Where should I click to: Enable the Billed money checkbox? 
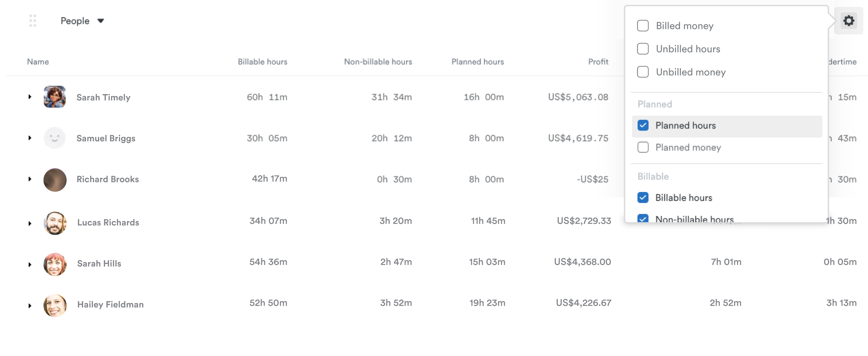(643, 26)
